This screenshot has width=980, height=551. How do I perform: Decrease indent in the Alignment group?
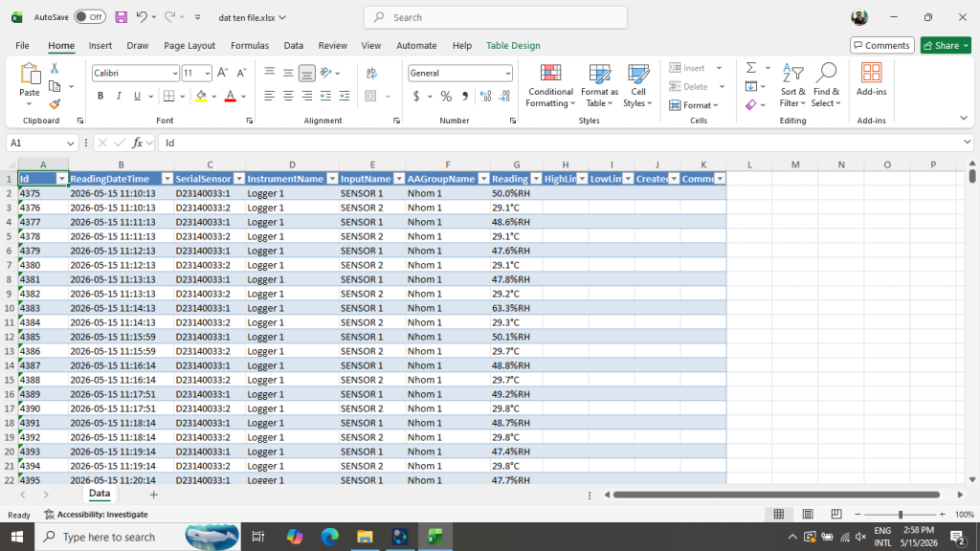pos(325,97)
